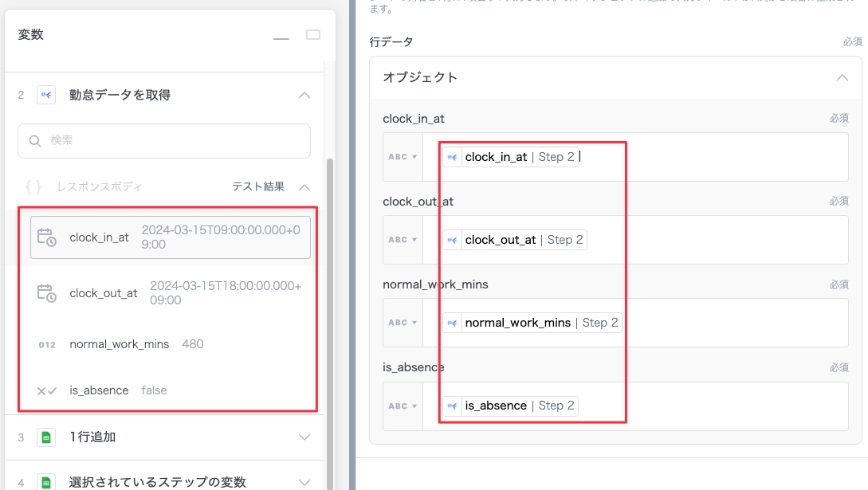Click the 勤怠データを取得 step app icon
Image resolution: width=868 pixels, height=490 pixels.
coord(46,95)
